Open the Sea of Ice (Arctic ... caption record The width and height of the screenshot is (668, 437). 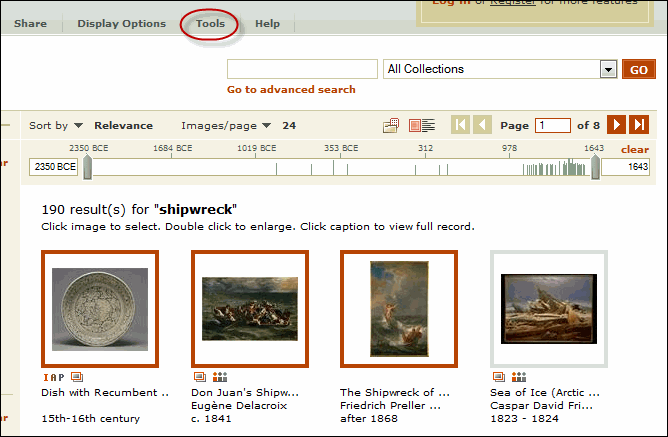point(545,392)
